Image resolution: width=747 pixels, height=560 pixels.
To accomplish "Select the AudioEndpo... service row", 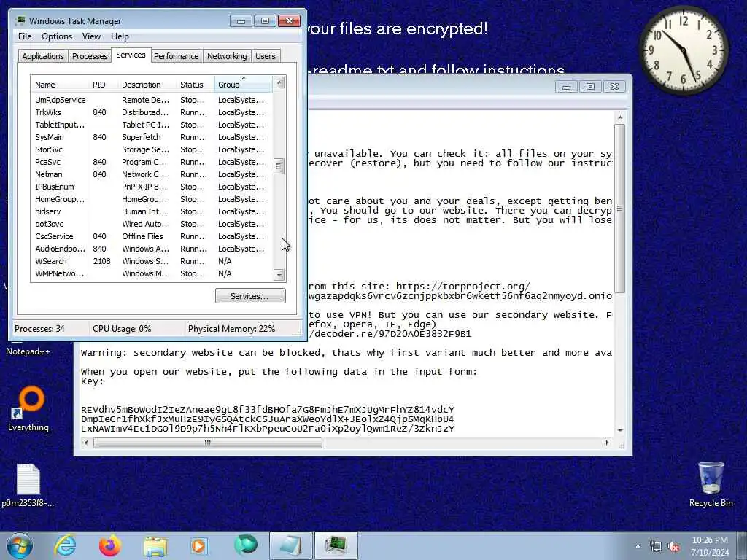I will tap(152, 249).
